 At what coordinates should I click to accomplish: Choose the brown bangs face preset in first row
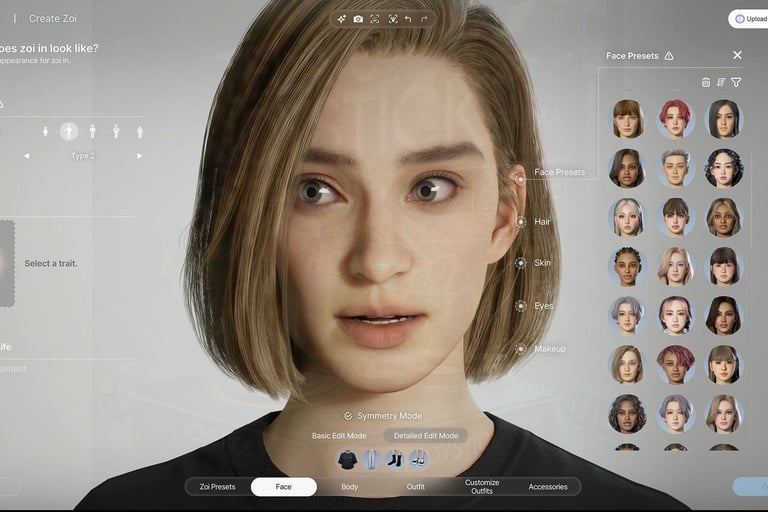tap(627, 119)
